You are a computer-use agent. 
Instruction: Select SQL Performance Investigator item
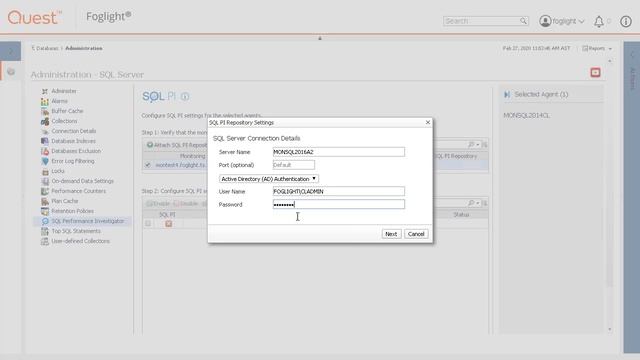point(87,221)
